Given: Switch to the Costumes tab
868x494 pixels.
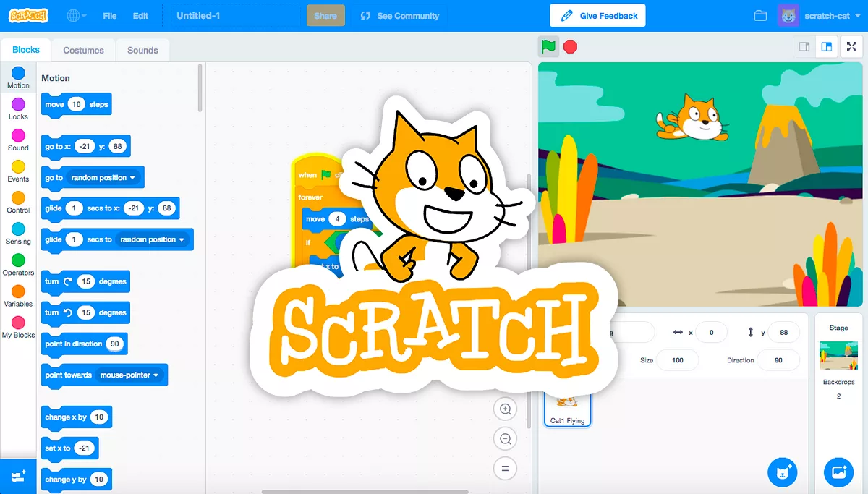Looking at the screenshot, I should pyautogui.click(x=83, y=51).
